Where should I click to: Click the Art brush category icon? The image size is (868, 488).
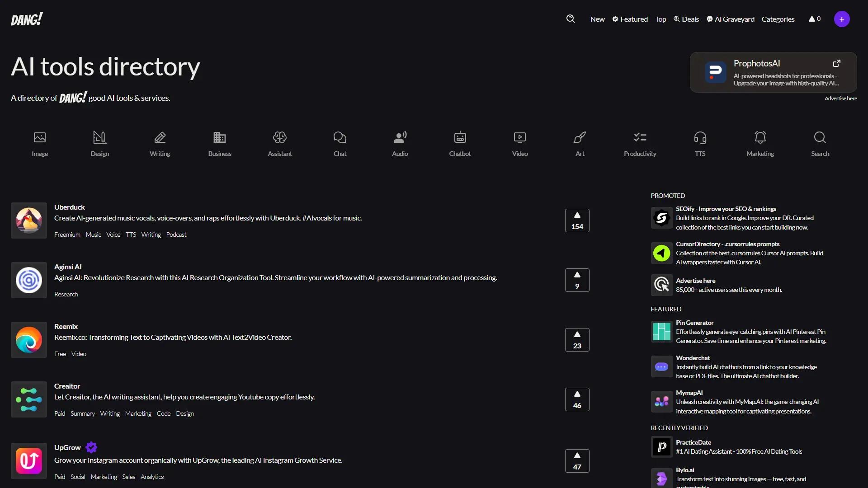tap(580, 137)
